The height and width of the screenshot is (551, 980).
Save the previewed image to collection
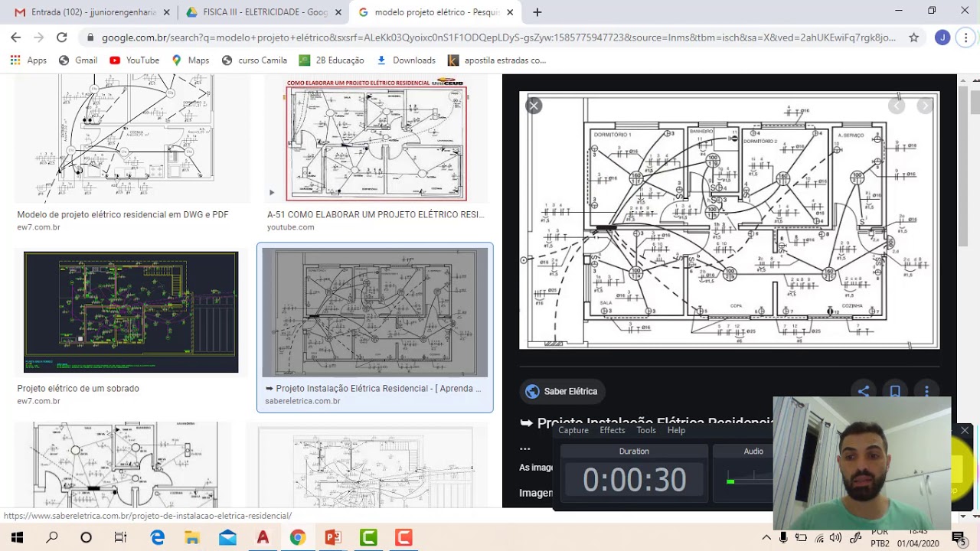[x=895, y=391]
